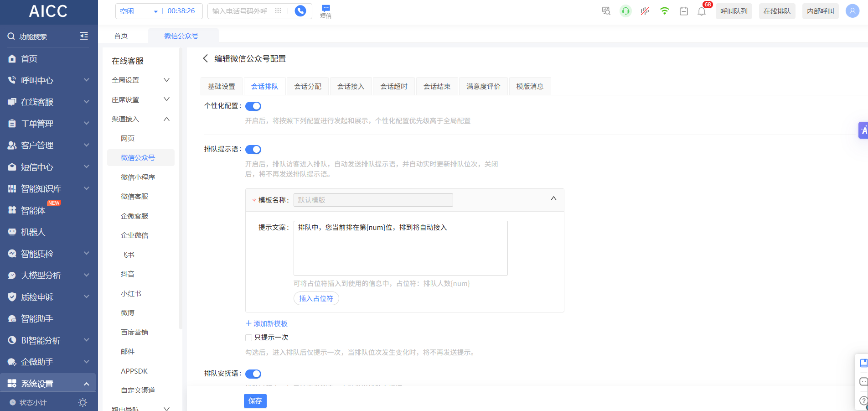Toggle the 排队安抚语 switch
Image resolution: width=868 pixels, height=411 pixels.
(x=253, y=374)
